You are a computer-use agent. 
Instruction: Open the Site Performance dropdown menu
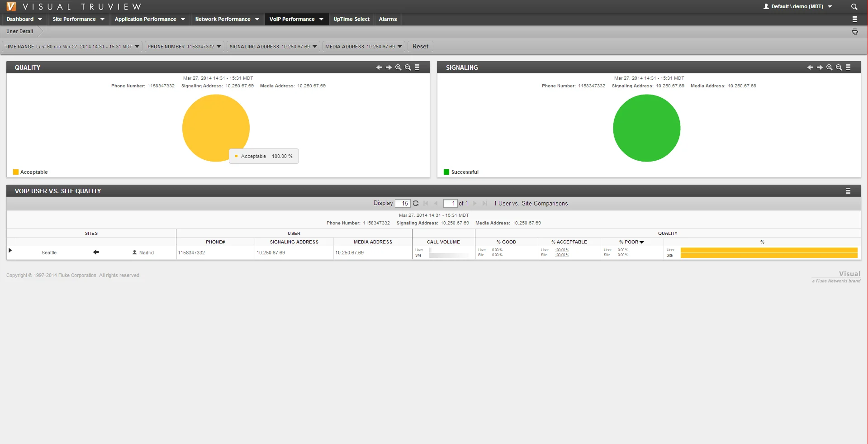78,19
